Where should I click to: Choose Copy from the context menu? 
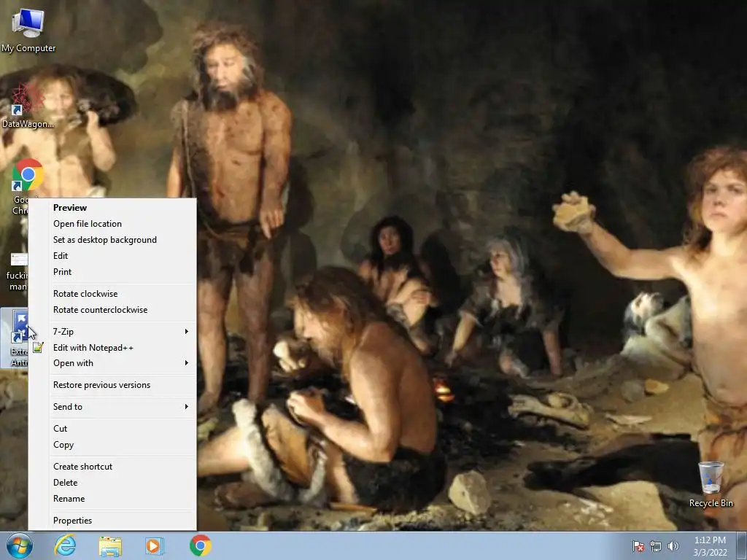point(112,445)
